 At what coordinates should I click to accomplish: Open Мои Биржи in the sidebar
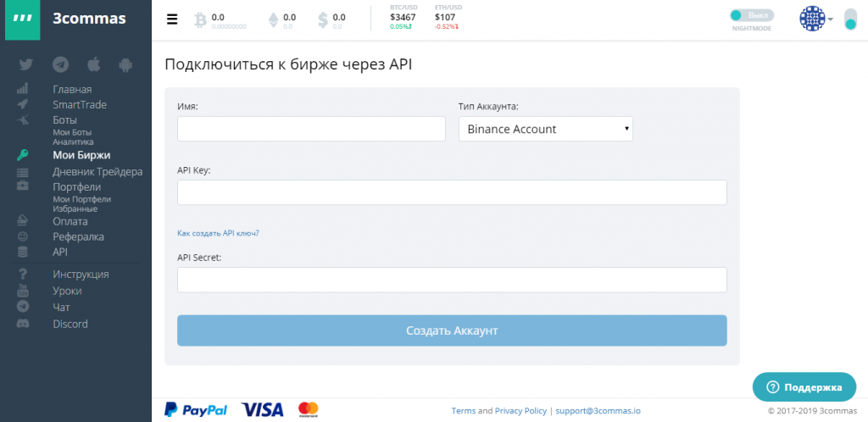(x=81, y=155)
